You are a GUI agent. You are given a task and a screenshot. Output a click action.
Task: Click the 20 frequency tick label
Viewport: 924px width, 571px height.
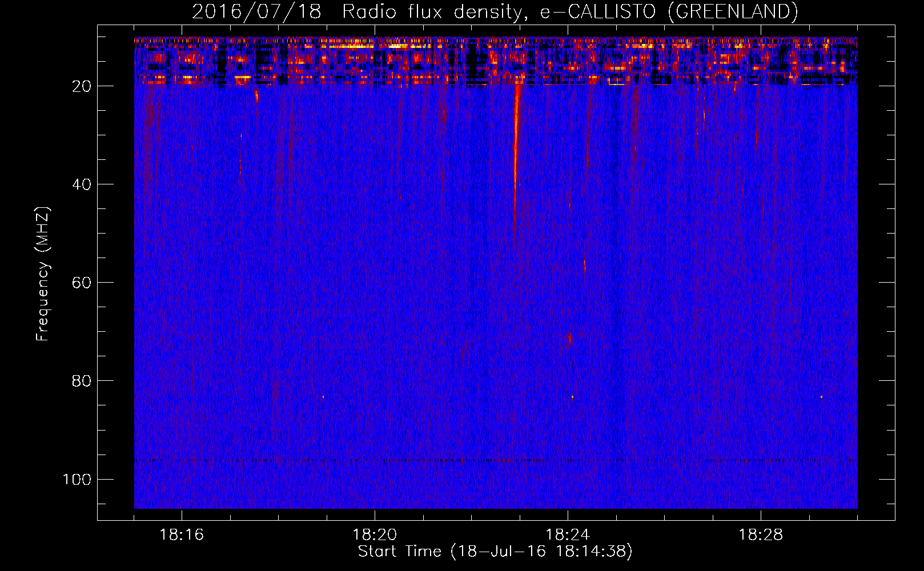click(x=82, y=86)
